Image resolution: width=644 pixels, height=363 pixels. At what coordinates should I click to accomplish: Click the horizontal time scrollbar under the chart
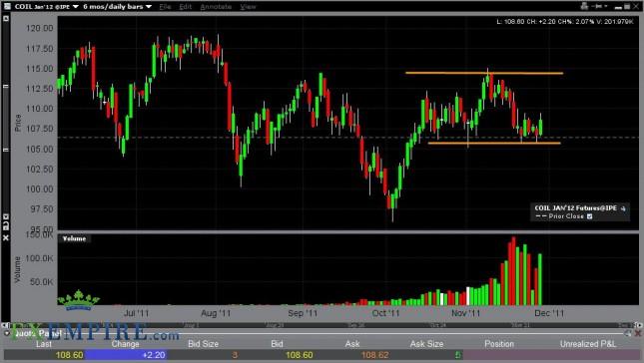322,325
